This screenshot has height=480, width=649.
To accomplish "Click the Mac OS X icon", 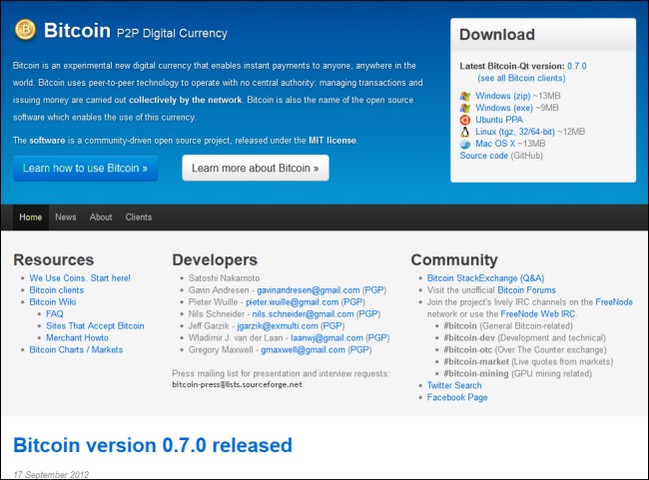I will 465,144.
